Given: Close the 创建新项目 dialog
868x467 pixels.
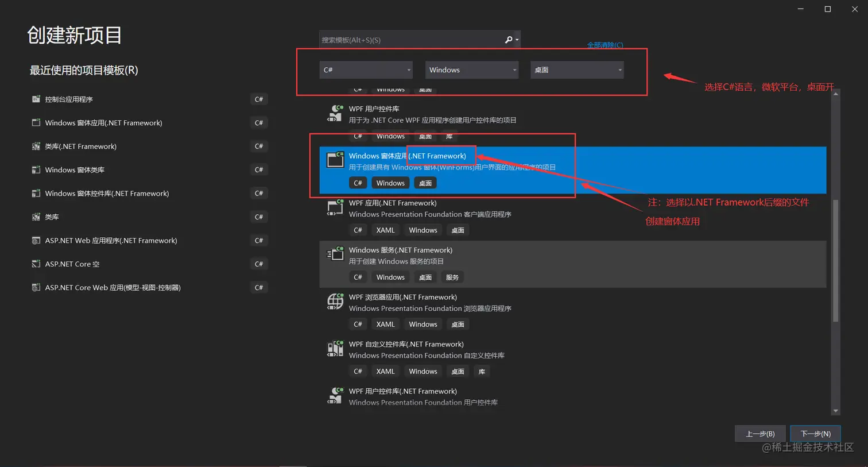Looking at the screenshot, I should 854,9.
